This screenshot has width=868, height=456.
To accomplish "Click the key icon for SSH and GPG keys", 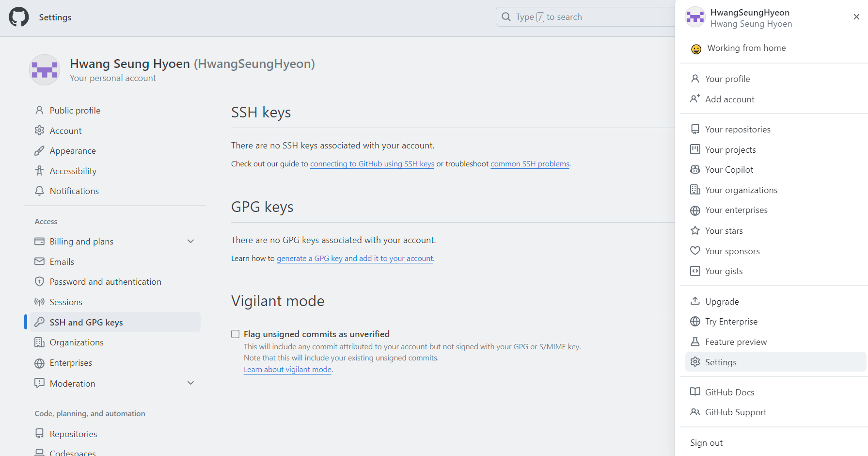I will click(x=39, y=322).
